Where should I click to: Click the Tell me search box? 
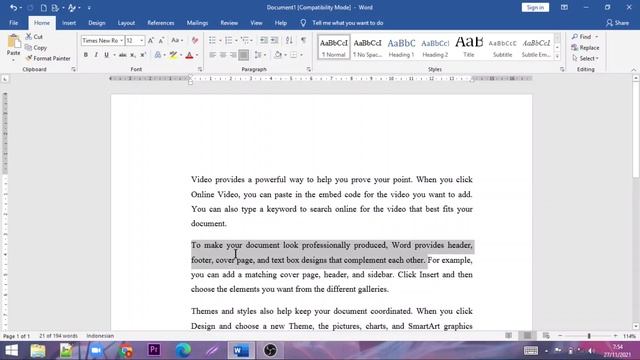347,23
